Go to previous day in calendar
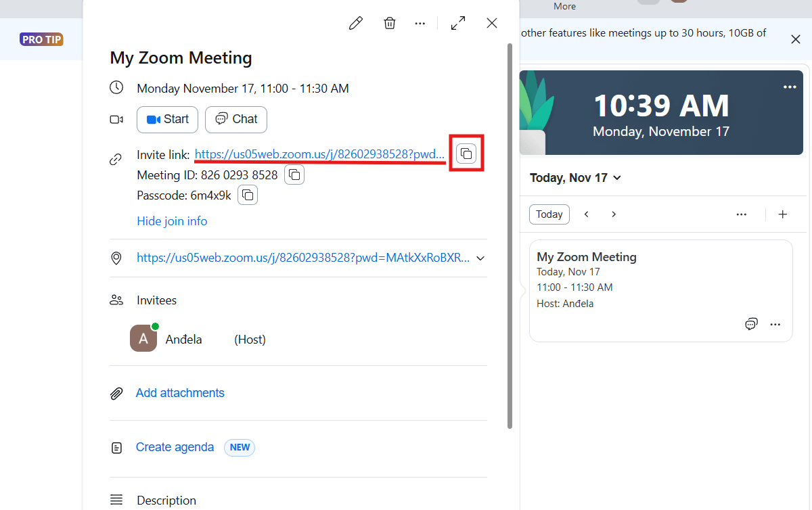This screenshot has height=510, width=812. pos(587,214)
